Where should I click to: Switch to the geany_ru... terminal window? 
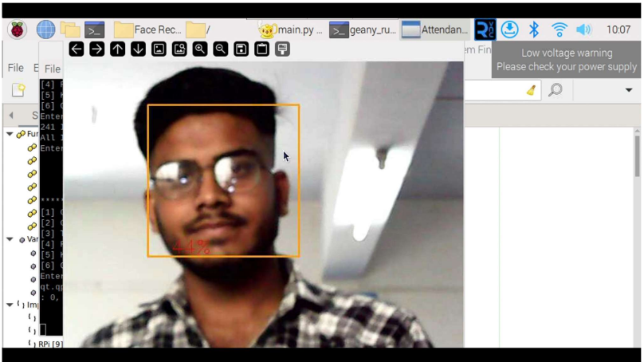point(363,30)
